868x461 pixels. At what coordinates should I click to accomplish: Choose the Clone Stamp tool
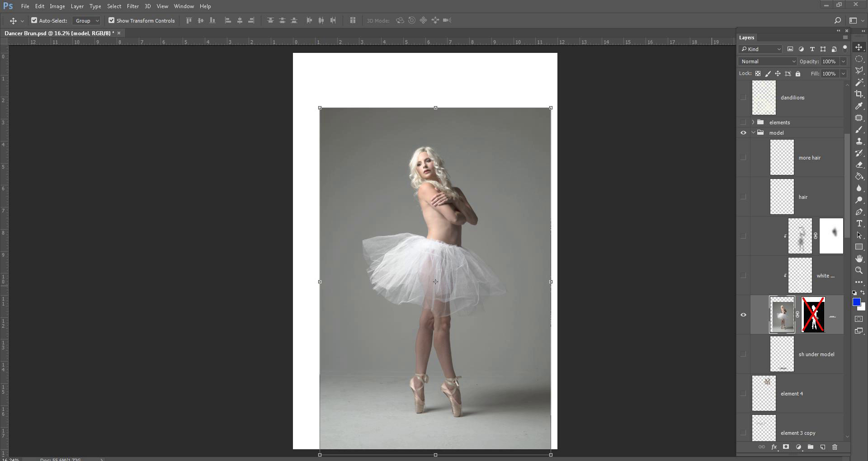tap(859, 141)
